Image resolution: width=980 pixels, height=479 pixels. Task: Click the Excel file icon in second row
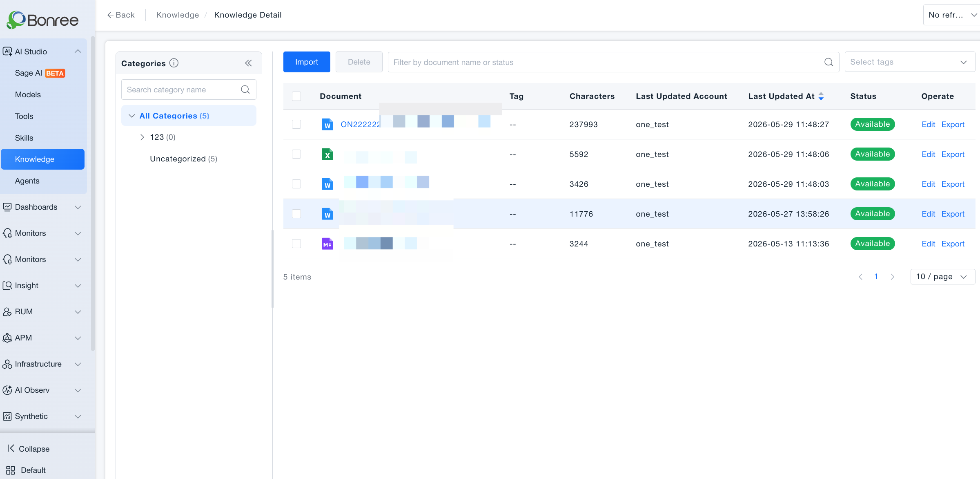point(327,154)
